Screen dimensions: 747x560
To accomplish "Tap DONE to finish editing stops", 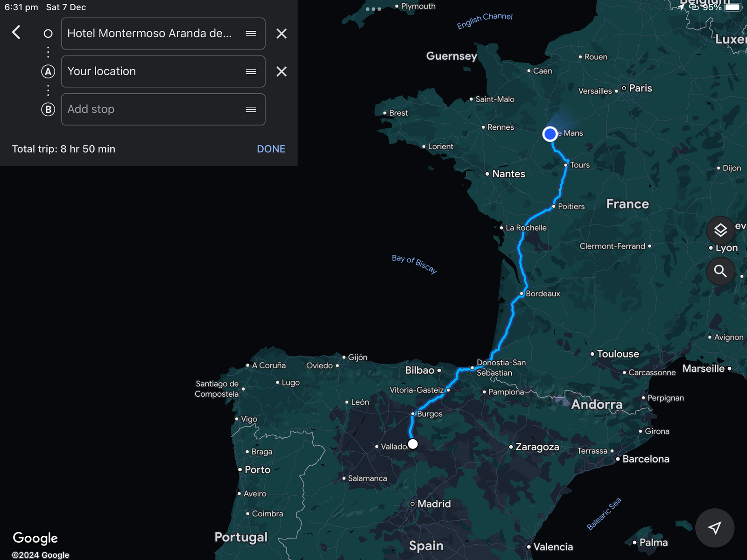I will click(271, 149).
